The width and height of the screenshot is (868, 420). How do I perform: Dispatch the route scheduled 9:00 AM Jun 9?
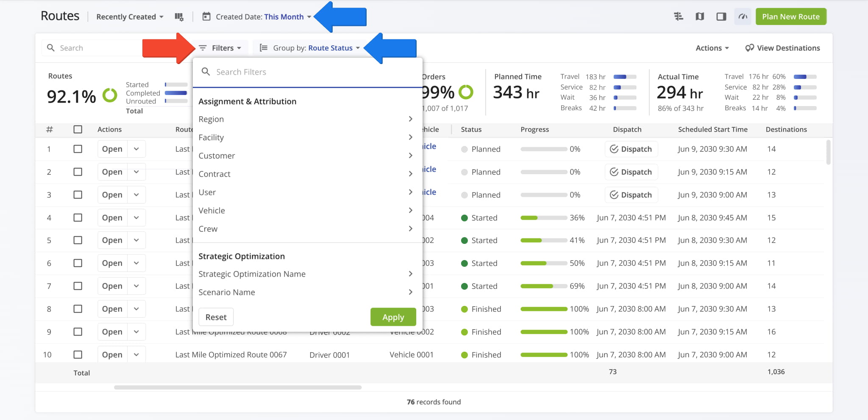pos(631,195)
